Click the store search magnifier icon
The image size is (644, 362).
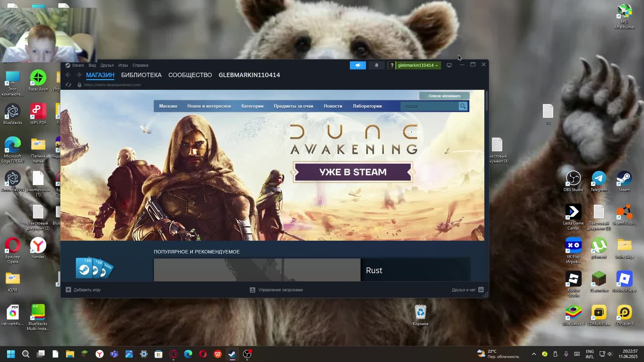click(463, 106)
